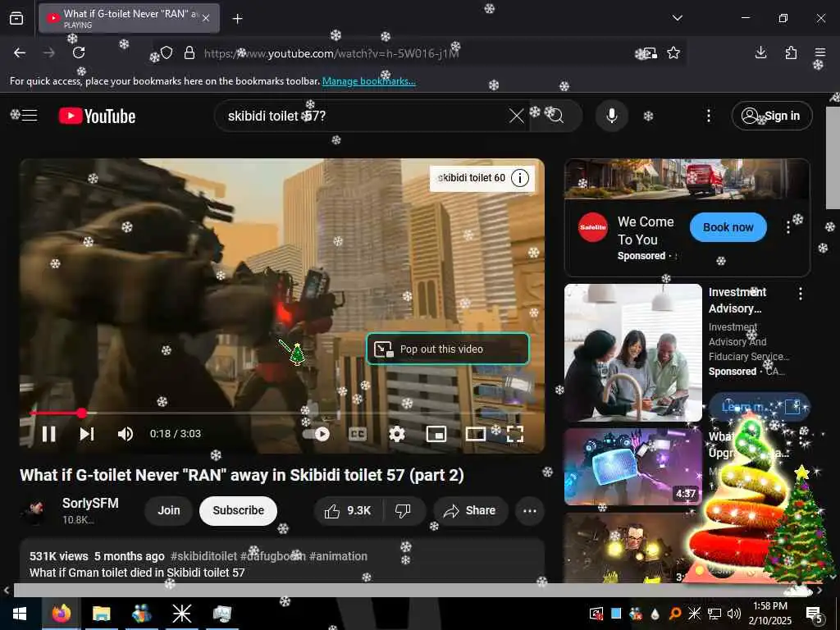Enter full screen mode
The image size is (840, 630).
coord(515,434)
